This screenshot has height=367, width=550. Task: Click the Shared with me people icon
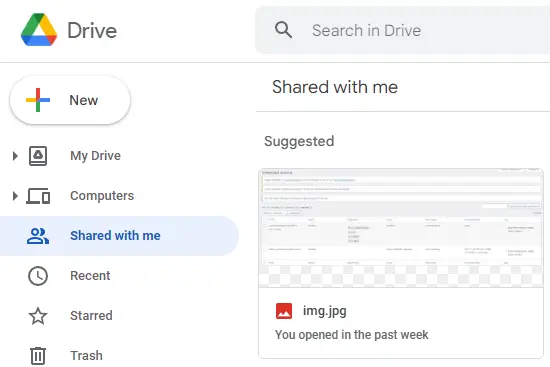pyautogui.click(x=38, y=236)
